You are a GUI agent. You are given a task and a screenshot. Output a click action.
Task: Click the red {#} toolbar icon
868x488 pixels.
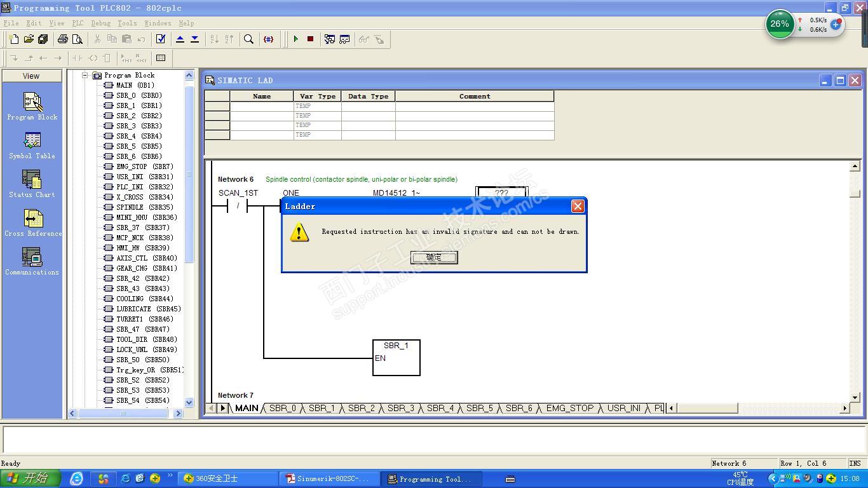coord(268,39)
